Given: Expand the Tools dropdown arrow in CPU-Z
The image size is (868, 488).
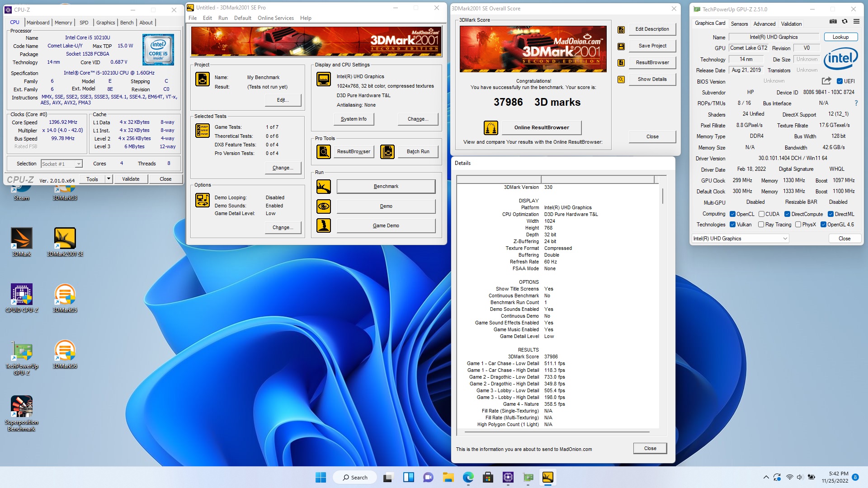Looking at the screenshot, I should [108, 179].
